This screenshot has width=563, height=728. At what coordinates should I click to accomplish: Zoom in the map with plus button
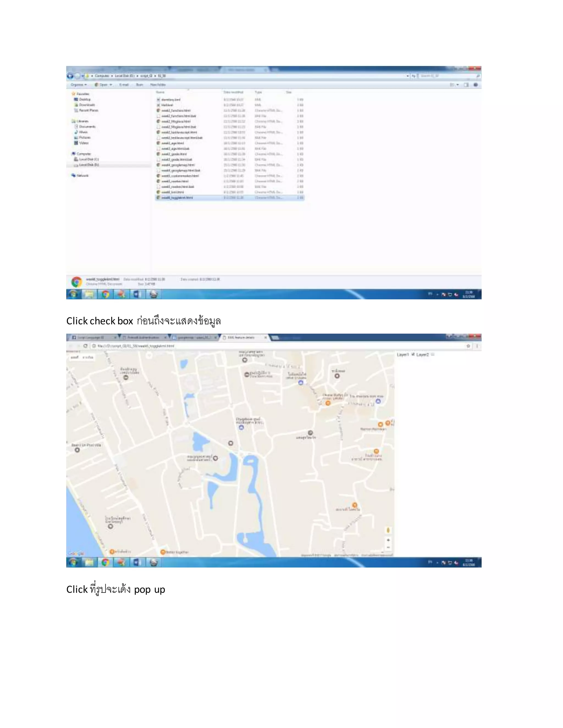pyautogui.click(x=388, y=540)
